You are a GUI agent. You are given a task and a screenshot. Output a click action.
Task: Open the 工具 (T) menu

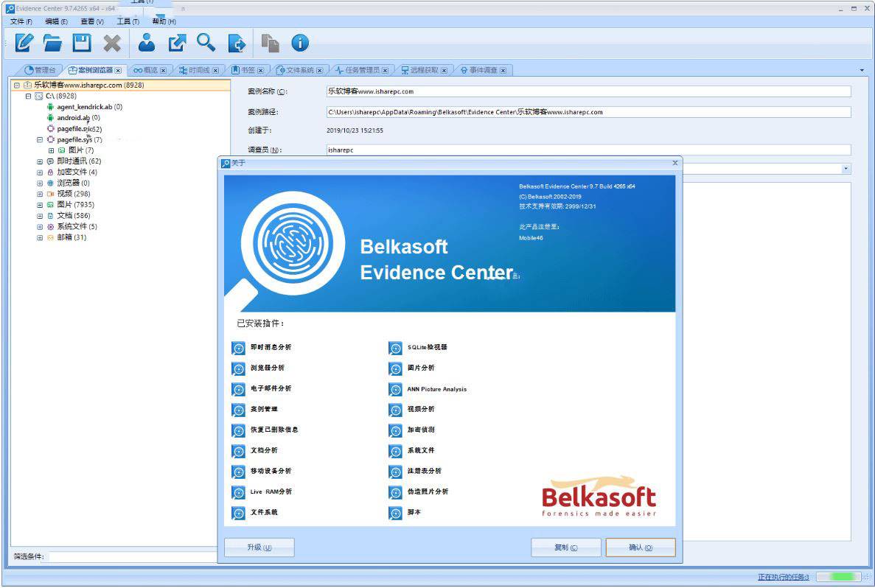128,21
